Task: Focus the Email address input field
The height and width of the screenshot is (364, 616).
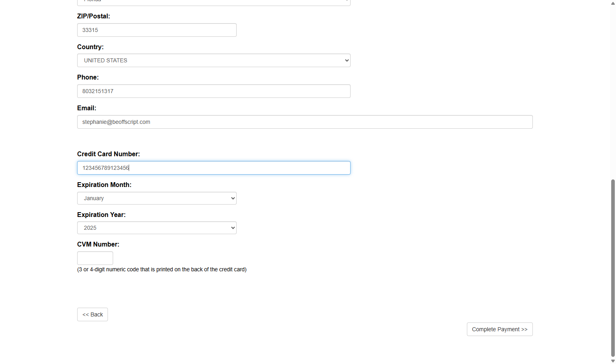Action: (x=305, y=122)
